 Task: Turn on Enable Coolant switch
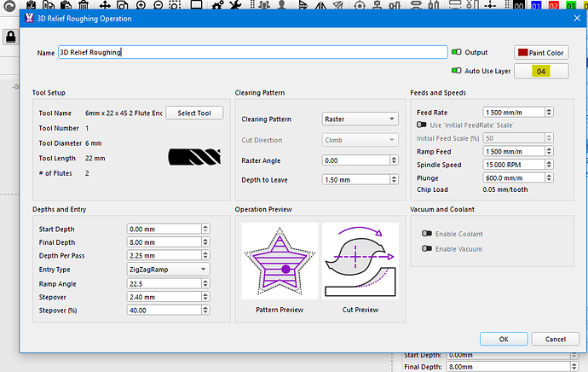click(x=427, y=234)
